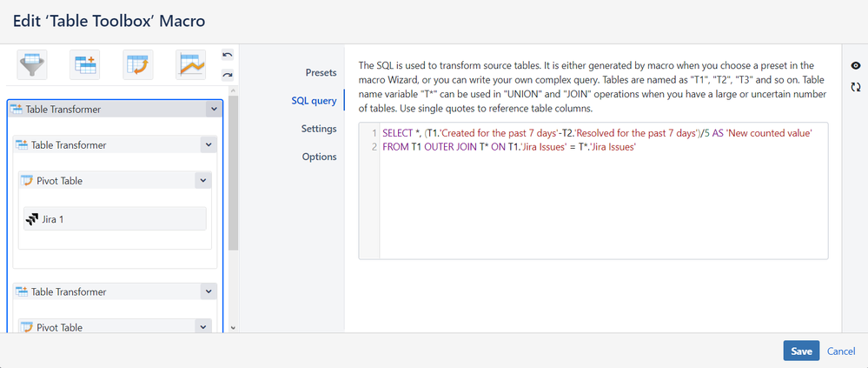Click the redo arrow icon
The width and height of the screenshot is (868, 368).
228,76
